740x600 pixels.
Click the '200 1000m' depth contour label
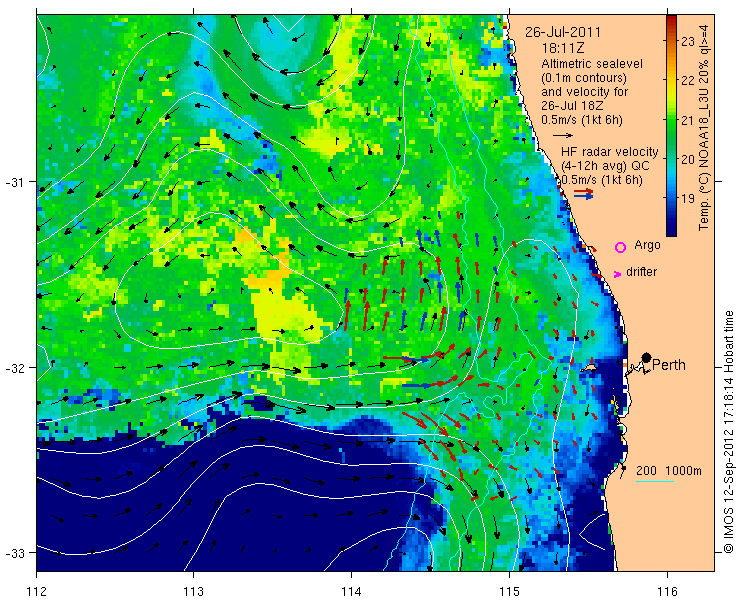pyautogui.click(x=669, y=471)
